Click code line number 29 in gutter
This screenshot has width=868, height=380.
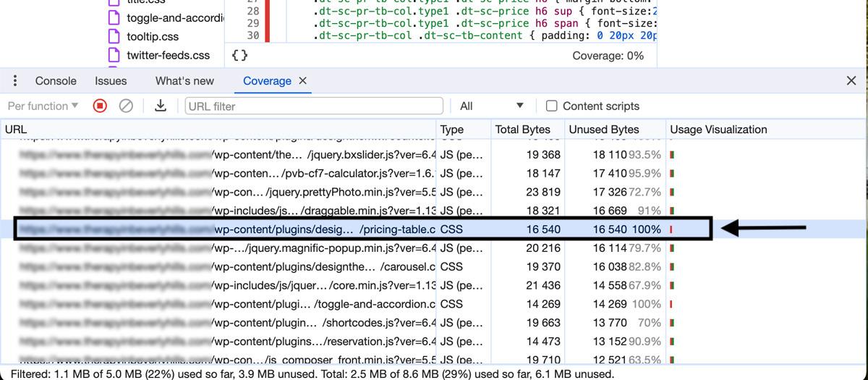(x=252, y=23)
